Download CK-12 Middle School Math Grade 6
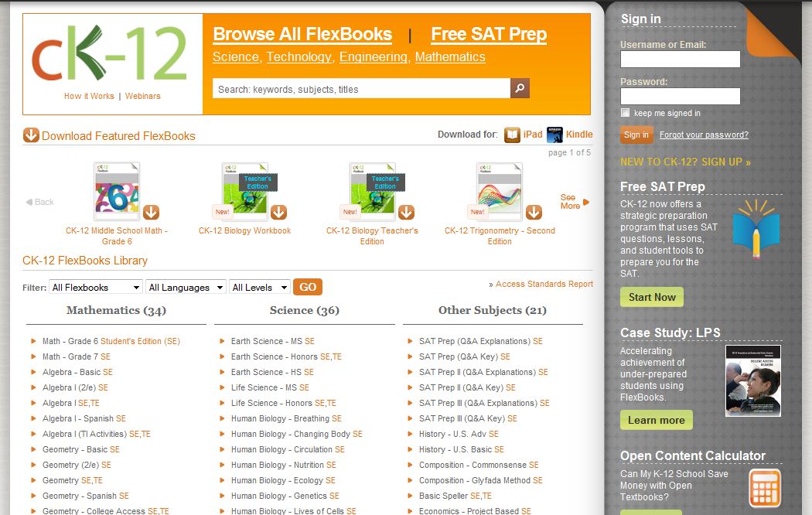Image resolution: width=812 pixels, height=515 pixels. pos(151,212)
